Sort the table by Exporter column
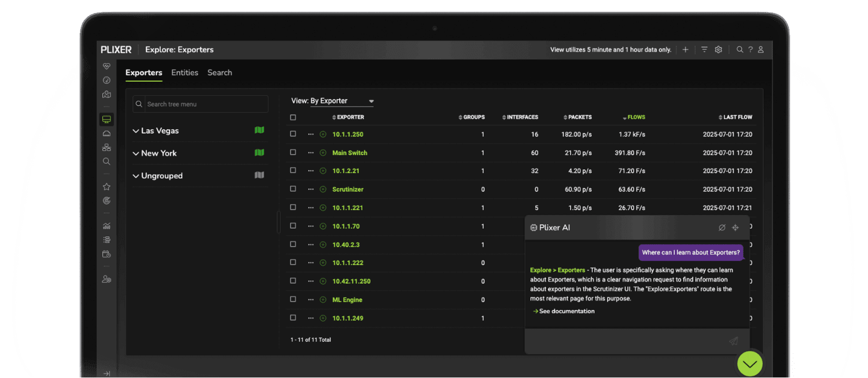This screenshot has width=868, height=378. point(348,118)
